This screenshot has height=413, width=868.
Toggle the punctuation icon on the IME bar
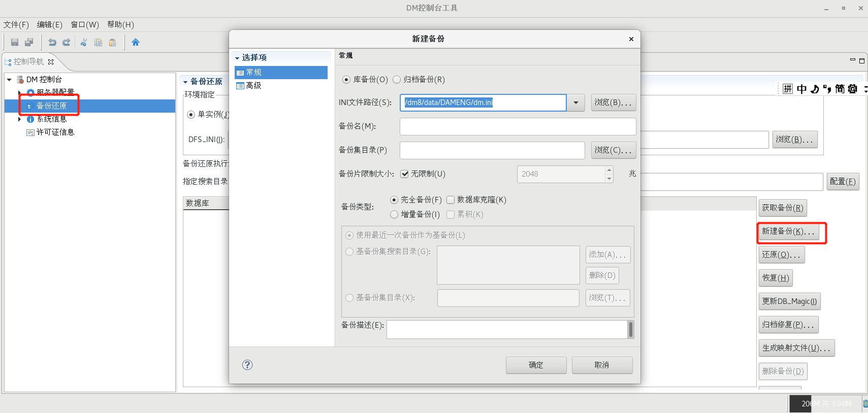pyautogui.click(x=827, y=89)
